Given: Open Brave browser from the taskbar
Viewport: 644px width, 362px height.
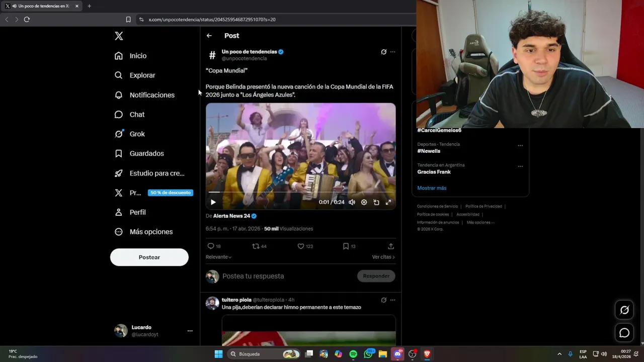Looking at the screenshot, I should [427, 354].
